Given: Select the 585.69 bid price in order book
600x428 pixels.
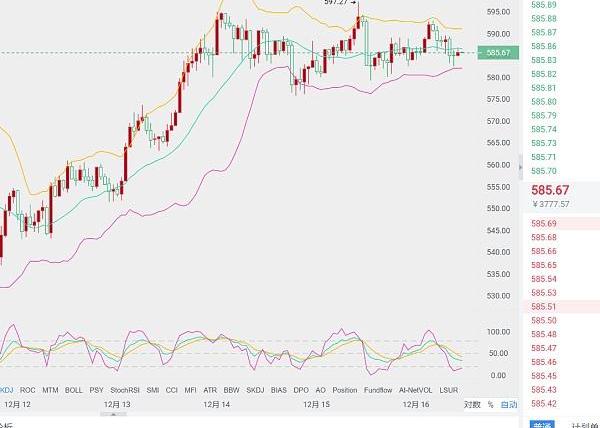Looking at the screenshot, I should (x=545, y=223).
